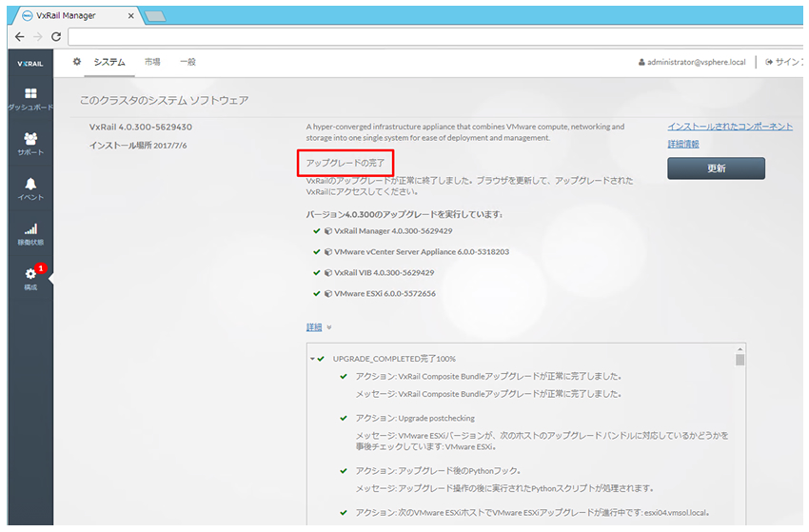This screenshot has width=809, height=532.
Task: Click the package icon next to VMware vCenter Server Appliance
Action: click(327, 252)
